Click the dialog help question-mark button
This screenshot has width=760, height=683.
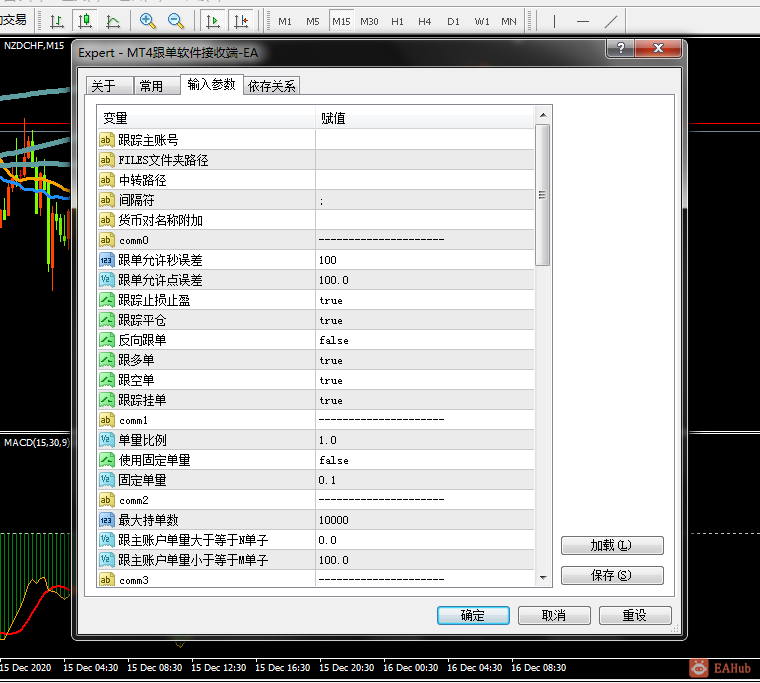point(620,48)
